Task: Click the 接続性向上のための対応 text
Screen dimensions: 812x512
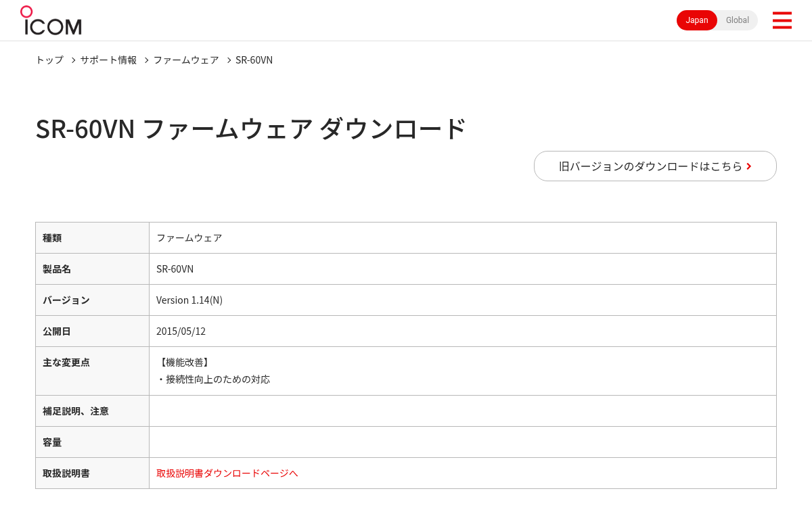Action: pos(218,379)
